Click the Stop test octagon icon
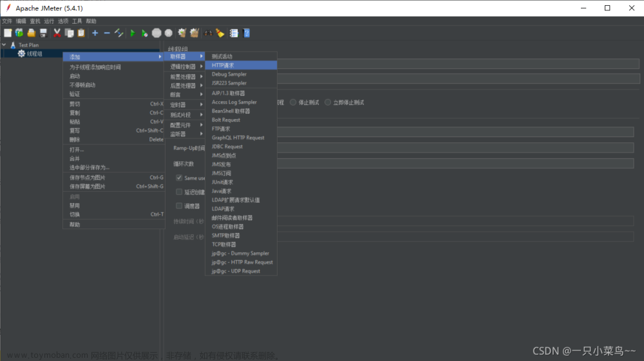This screenshot has width=644, height=361. click(x=156, y=33)
